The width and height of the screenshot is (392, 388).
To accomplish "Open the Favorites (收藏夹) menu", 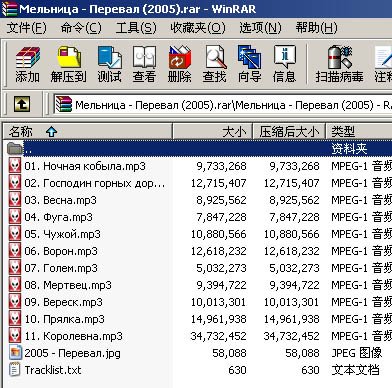I will [x=198, y=28].
